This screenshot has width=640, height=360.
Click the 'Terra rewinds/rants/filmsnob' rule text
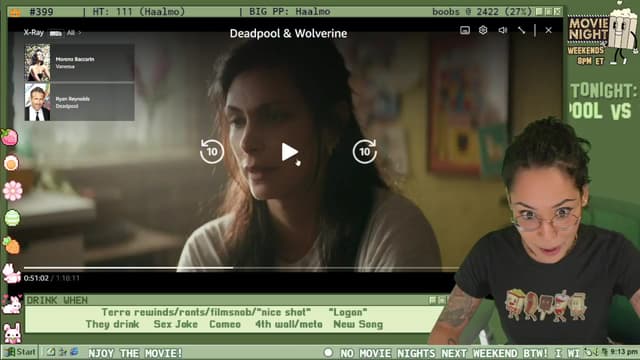[207, 312]
